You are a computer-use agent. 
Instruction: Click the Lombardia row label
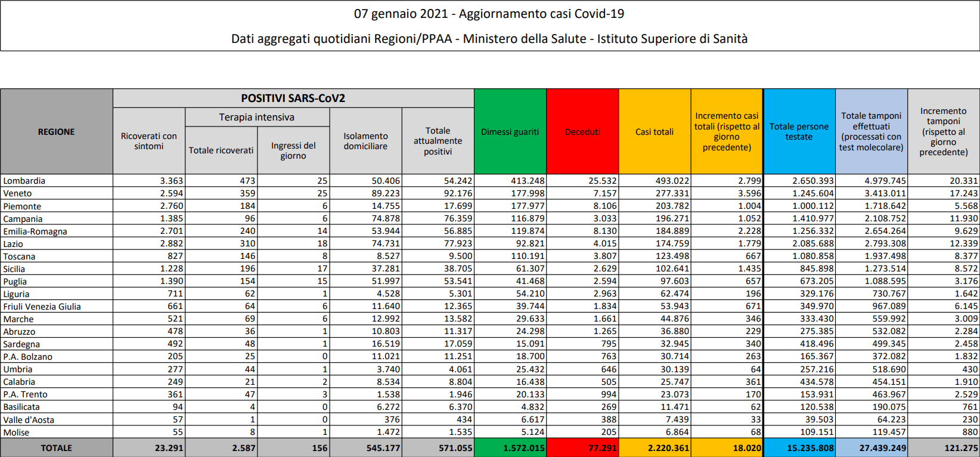tap(24, 181)
